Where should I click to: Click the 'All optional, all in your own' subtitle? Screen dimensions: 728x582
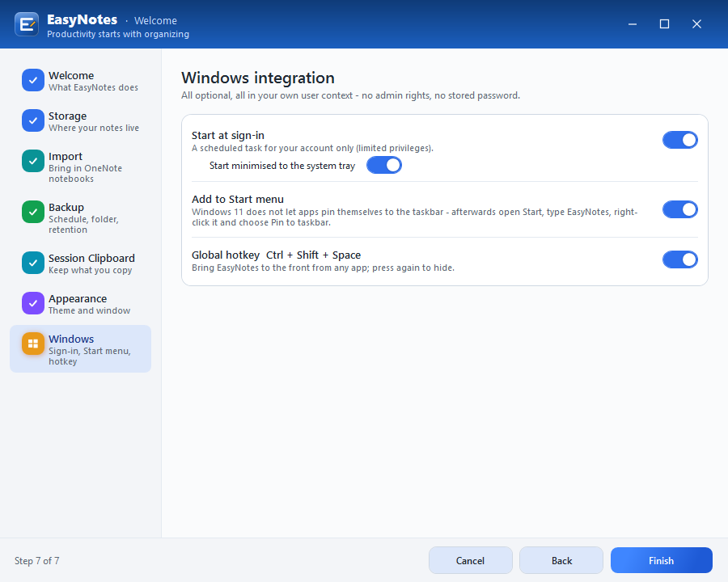(x=350, y=95)
